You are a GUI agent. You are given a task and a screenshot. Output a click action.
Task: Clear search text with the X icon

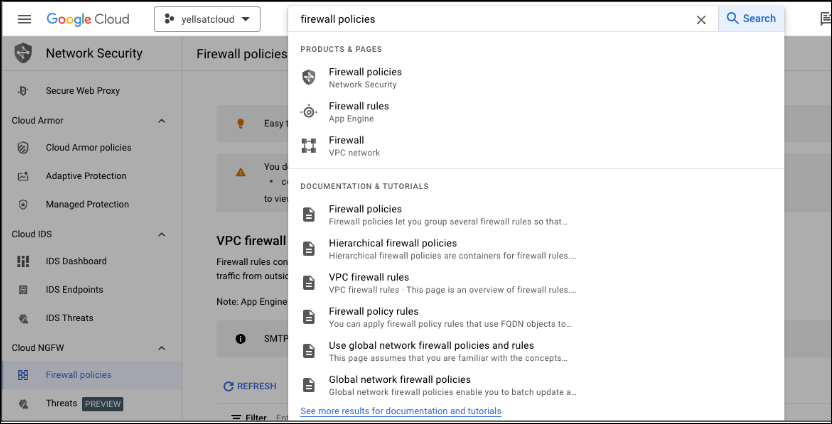pos(701,20)
